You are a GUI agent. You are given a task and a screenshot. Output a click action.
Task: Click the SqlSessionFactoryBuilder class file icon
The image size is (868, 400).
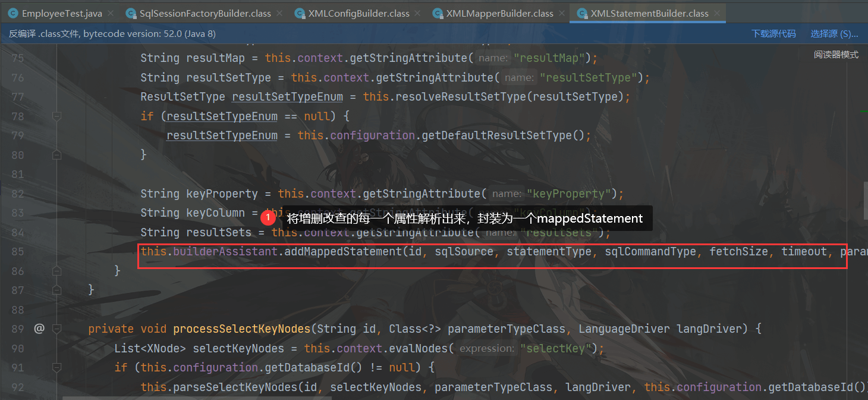point(130,13)
